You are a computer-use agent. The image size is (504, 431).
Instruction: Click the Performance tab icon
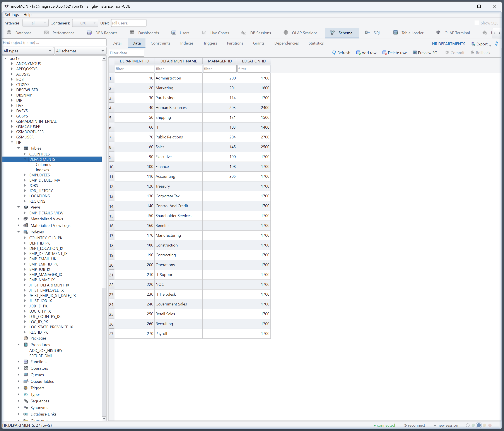pos(46,33)
